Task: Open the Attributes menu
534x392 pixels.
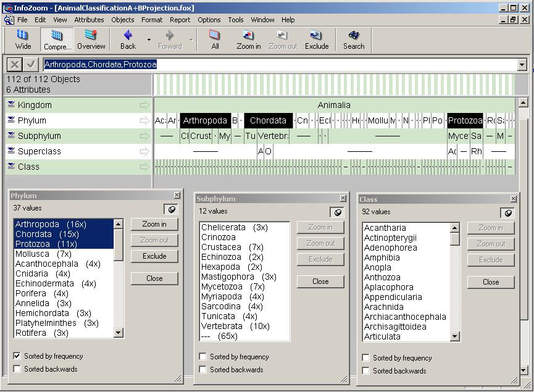Action: coord(89,20)
